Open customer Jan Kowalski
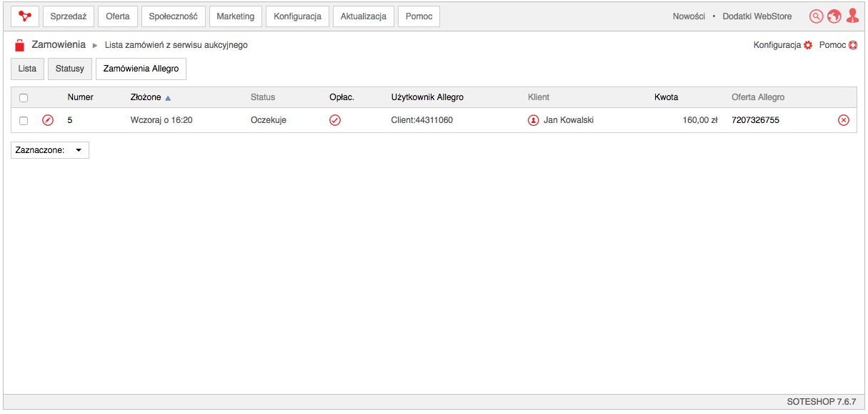Viewport: 868px width, 414px height. [569, 120]
